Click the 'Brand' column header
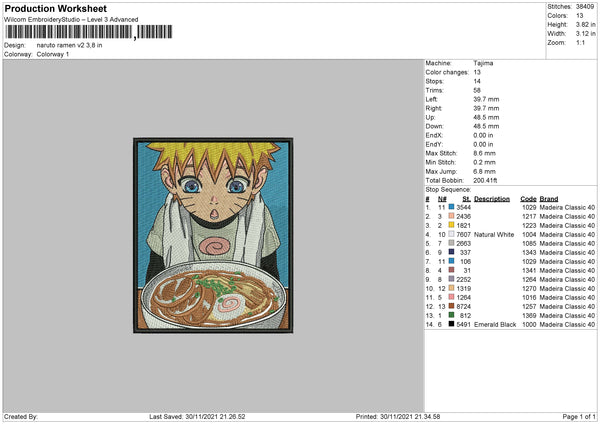600x424 pixels. coord(549,199)
